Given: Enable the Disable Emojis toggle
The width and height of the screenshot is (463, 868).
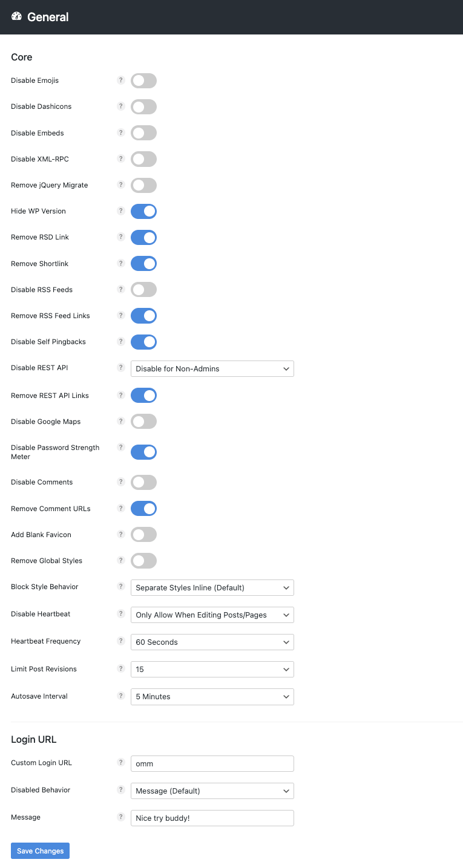Looking at the screenshot, I should [x=143, y=80].
